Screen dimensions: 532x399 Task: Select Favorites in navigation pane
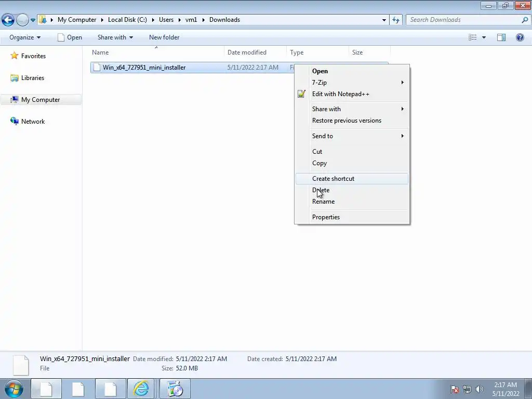[33, 56]
